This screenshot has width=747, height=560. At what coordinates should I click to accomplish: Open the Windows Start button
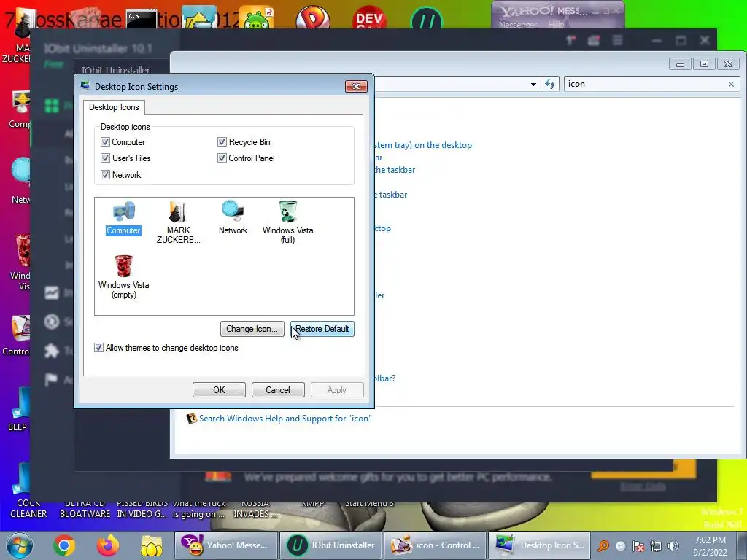point(19,545)
